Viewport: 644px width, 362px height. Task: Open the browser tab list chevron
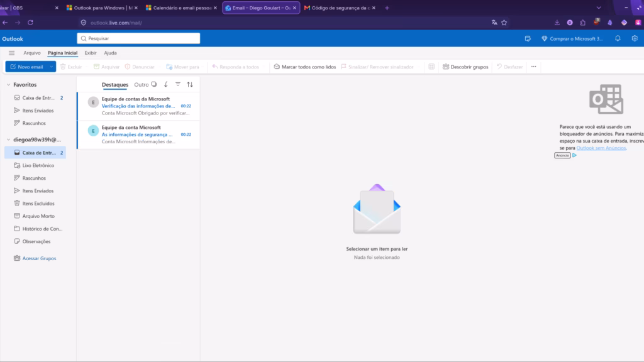pyautogui.click(x=599, y=8)
